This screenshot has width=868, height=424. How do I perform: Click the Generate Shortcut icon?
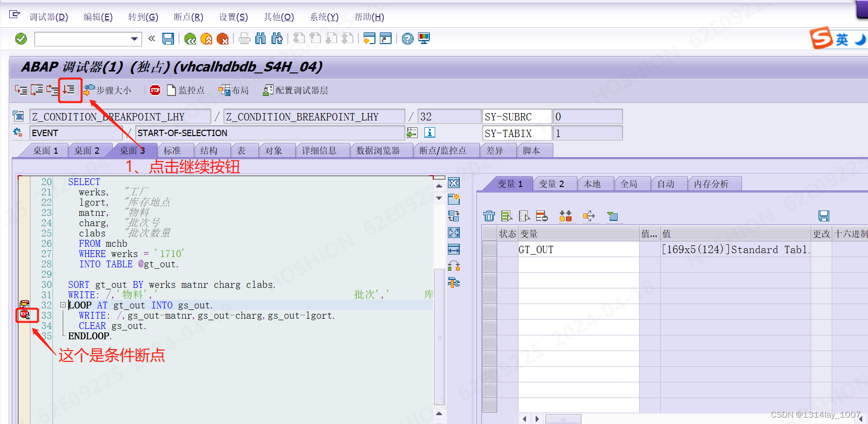(x=386, y=39)
